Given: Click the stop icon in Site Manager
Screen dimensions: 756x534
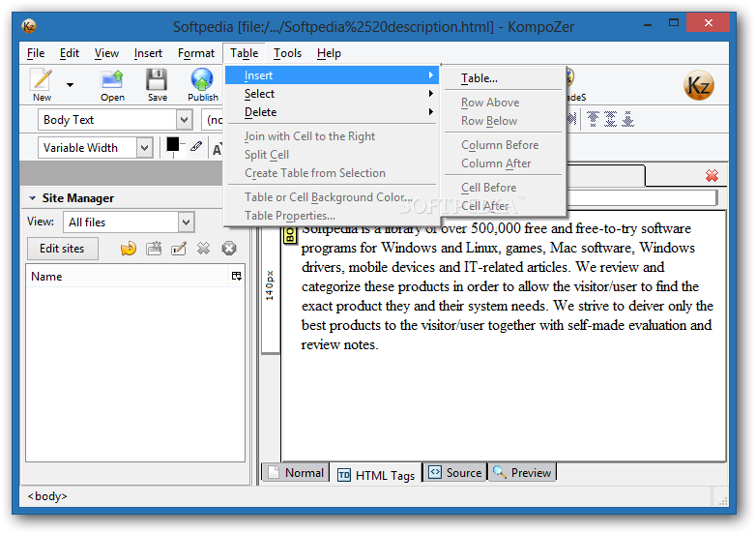Looking at the screenshot, I should tap(228, 249).
